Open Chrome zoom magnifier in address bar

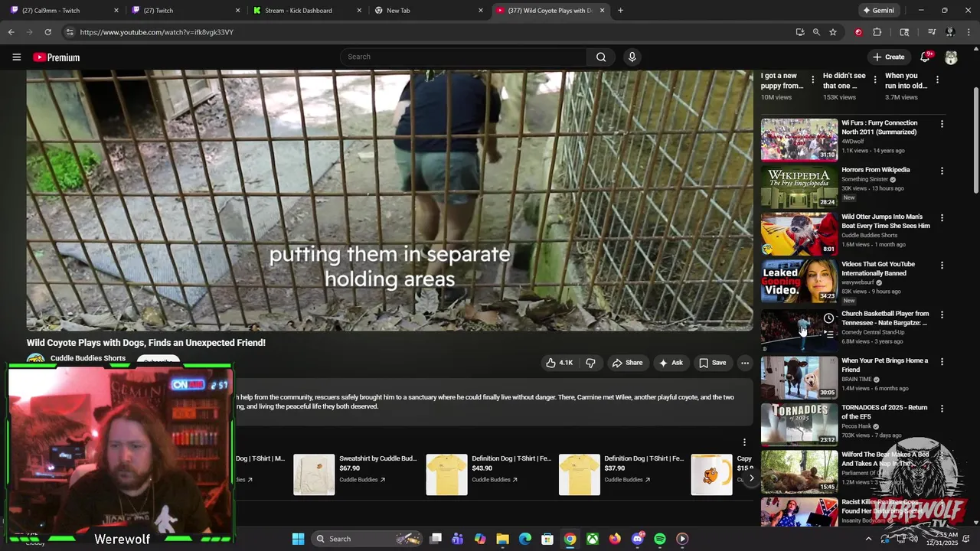click(816, 32)
